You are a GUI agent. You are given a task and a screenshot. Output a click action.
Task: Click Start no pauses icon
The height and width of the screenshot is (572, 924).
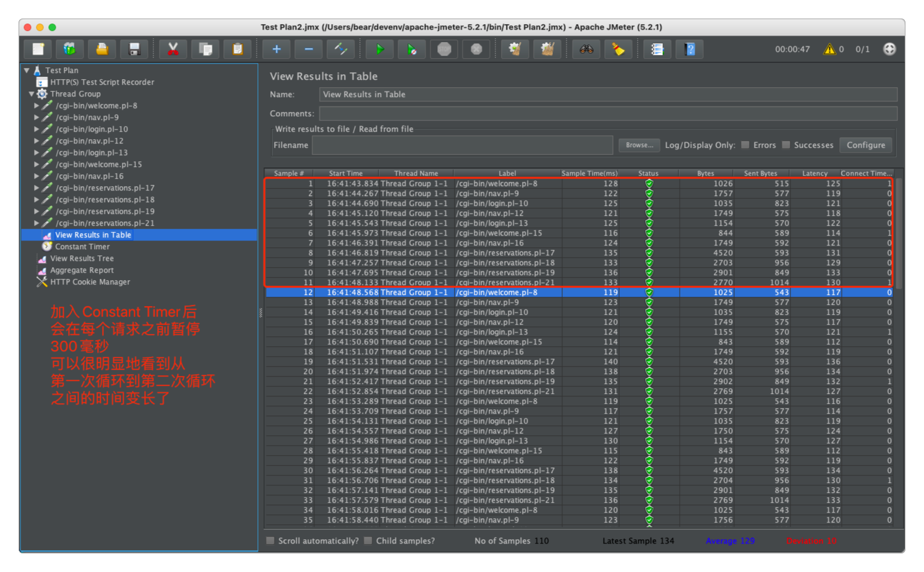(412, 49)
